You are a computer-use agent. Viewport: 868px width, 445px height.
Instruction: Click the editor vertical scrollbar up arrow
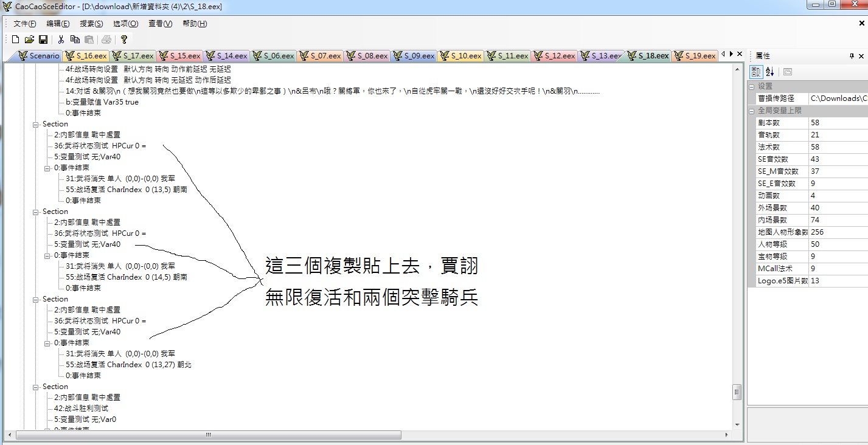click(x=737, y=68)
